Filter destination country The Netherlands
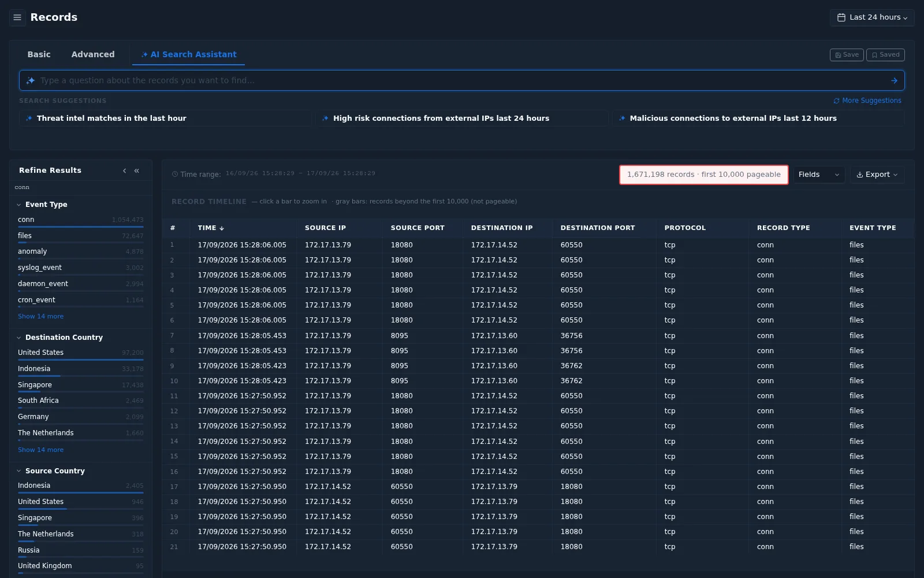 click(x=80, y=433)
